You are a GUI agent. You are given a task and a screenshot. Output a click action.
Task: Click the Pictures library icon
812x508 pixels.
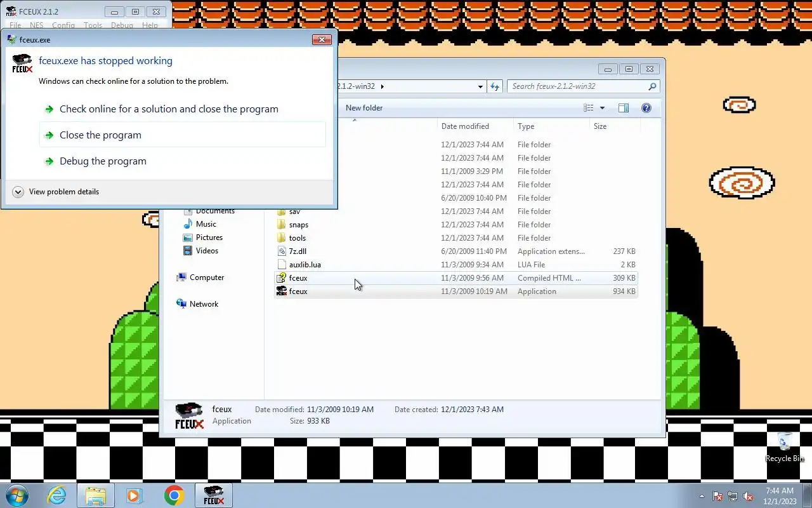click(188, 237)
